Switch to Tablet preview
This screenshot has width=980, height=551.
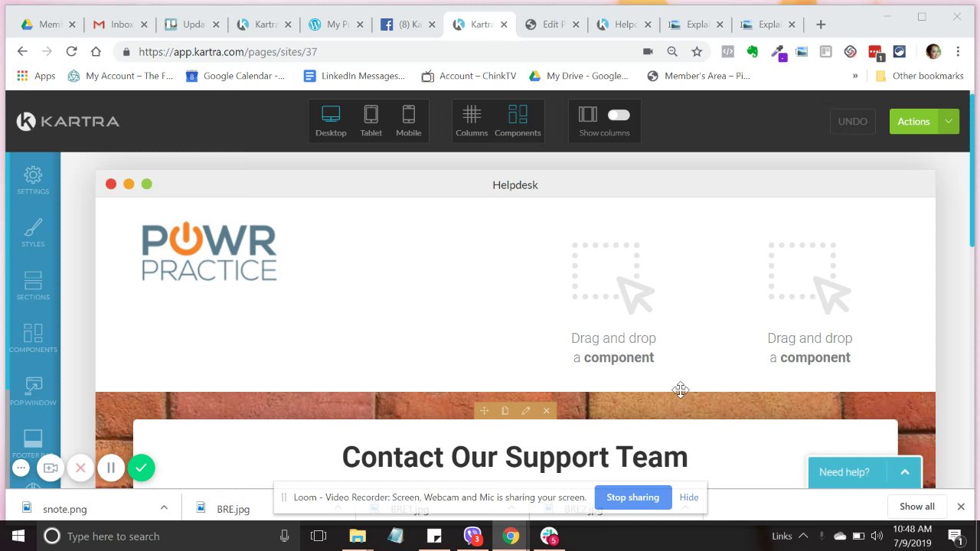[x=371, y=121]
